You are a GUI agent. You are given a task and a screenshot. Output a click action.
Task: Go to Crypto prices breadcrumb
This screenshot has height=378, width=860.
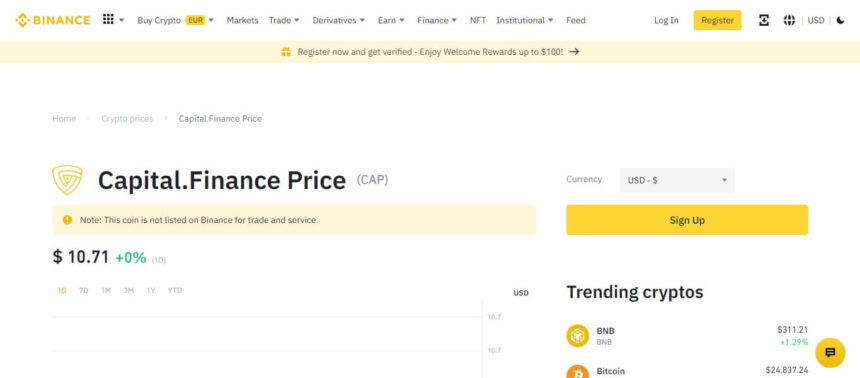[127, 119]
